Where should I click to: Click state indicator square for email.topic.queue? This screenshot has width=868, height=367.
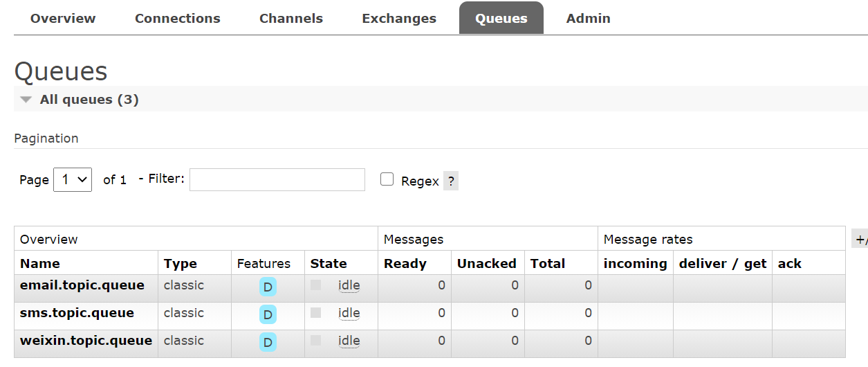[316, 285]
